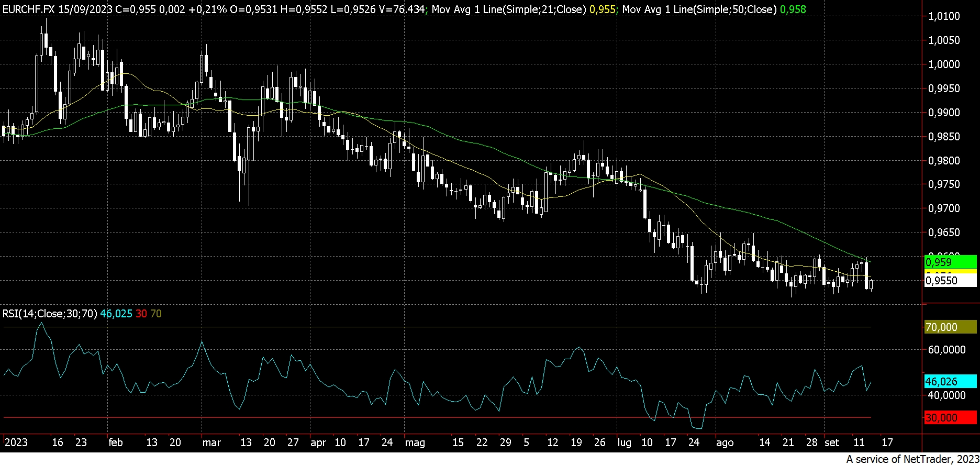The width and height of the screenshot is (980, 465).
Task: Click the 0,9750 price axis label
Action: click(x=944, y=184)
